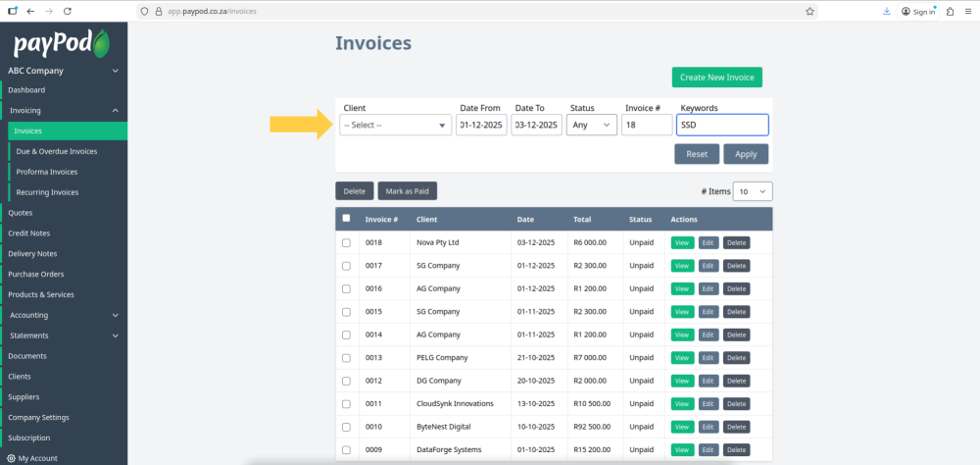The height and width of the screenshot is (465, 980).
Task: Tick the select-all checkbox in table header
Action: coord(346,219)
